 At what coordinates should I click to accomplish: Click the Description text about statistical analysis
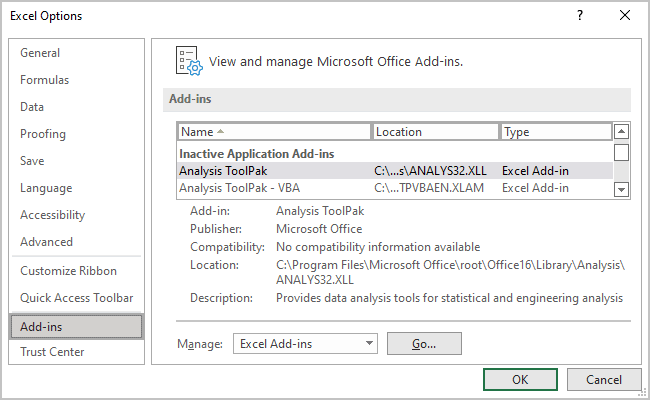(x=449, y=298)
